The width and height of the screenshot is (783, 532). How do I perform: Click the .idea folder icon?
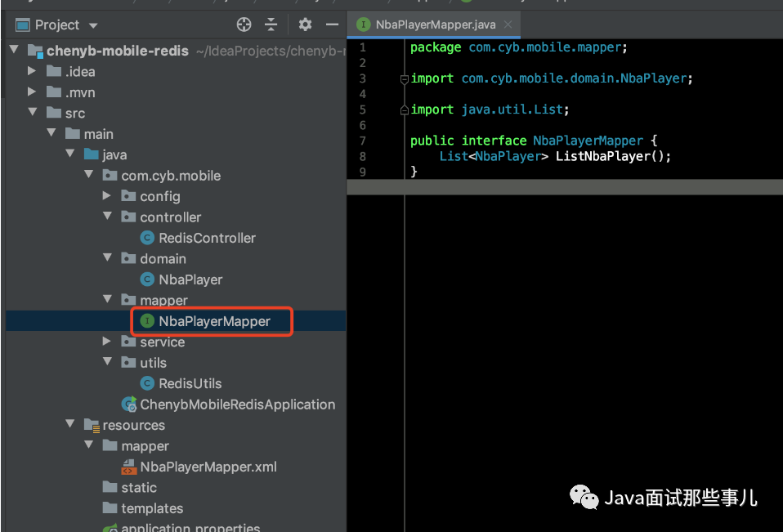click(54, 71)
